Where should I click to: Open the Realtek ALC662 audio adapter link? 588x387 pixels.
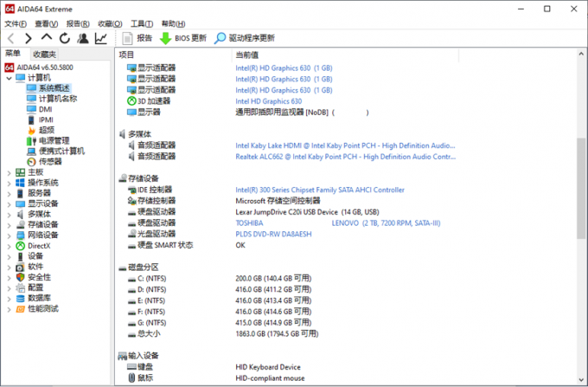pyautogui.click(x=345, y=157)
